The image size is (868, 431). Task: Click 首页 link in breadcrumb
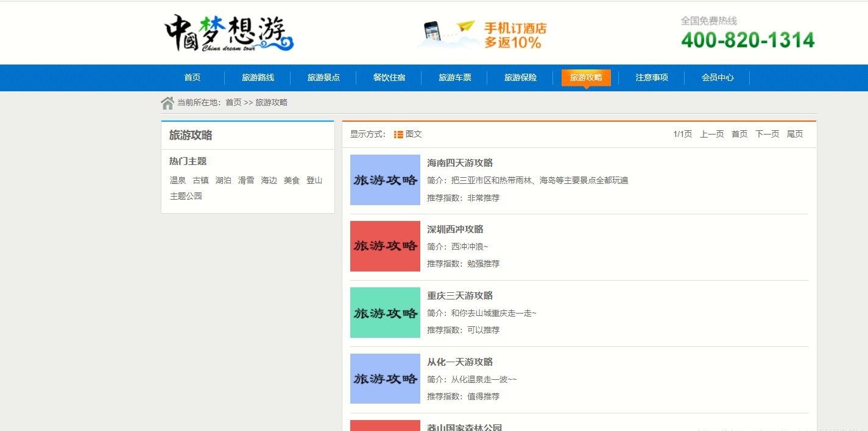click(233, 103)
